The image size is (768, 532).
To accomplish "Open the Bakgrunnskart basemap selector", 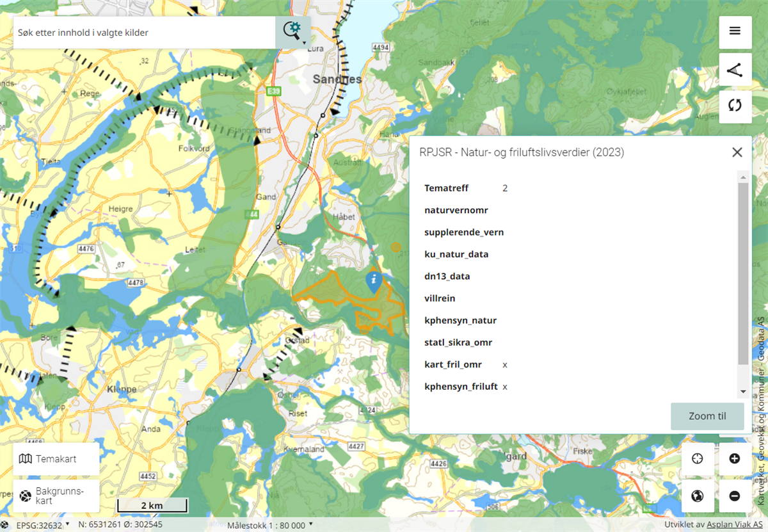I will (56, 496).
